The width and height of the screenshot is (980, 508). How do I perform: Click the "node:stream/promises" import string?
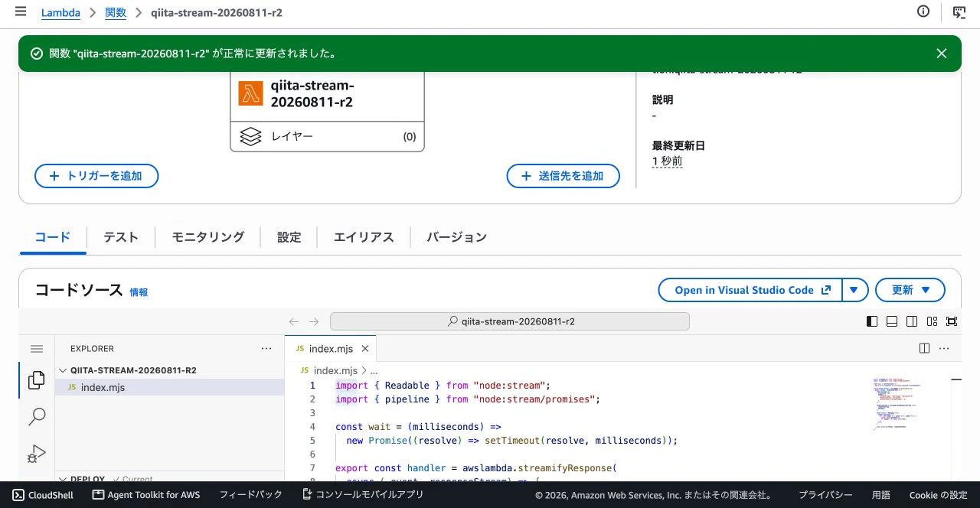[536, 399]
